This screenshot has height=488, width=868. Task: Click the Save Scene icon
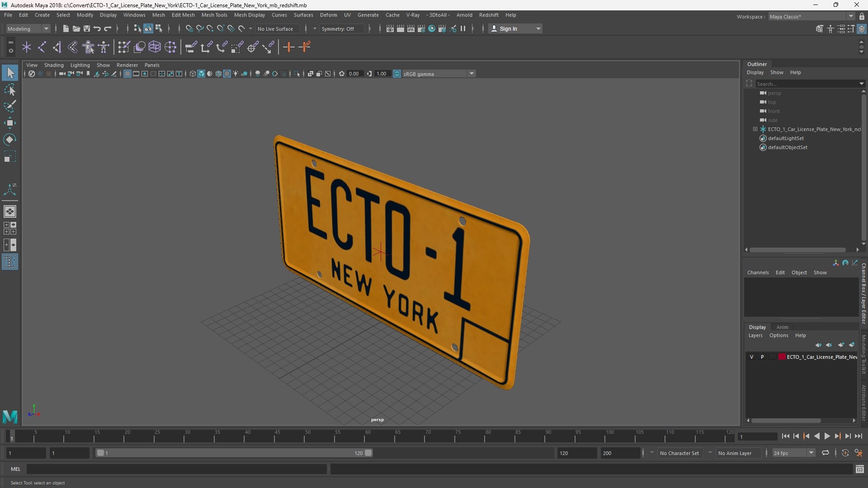coord(87,28)
